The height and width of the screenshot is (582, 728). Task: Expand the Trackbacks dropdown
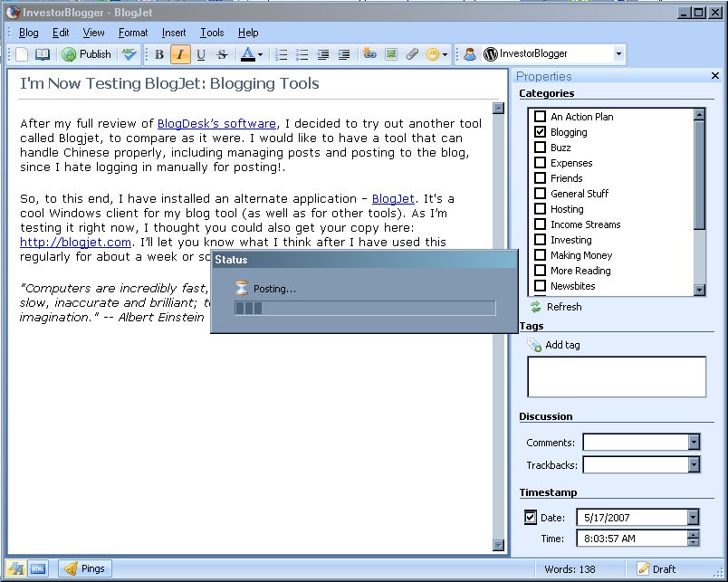pos(694,464)
